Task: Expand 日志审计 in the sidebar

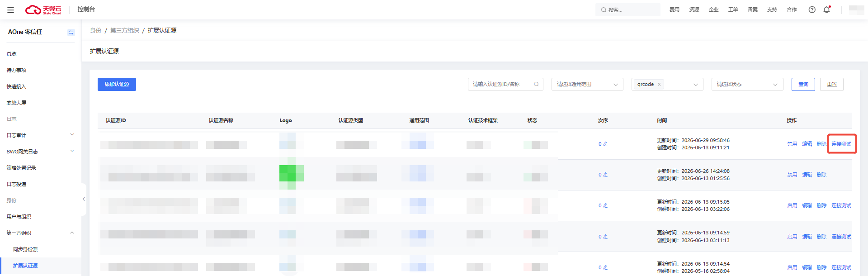Action: [x=41, y=135]
